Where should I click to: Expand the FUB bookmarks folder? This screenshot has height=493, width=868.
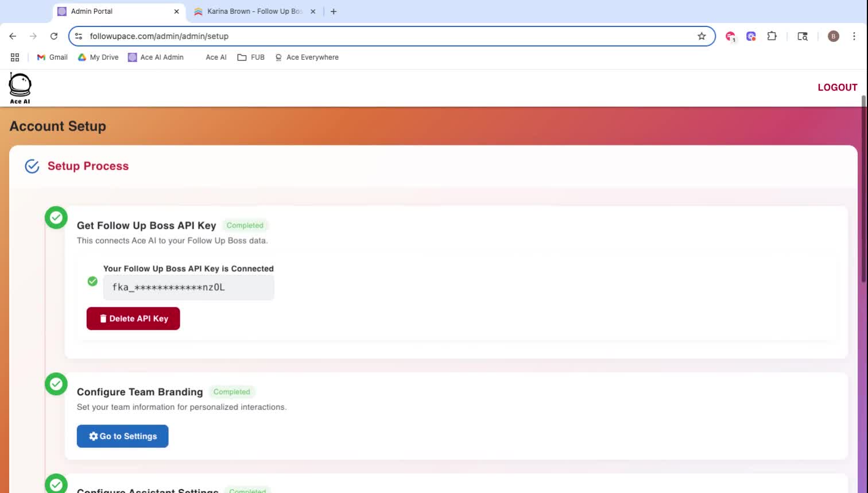coord(251,57)
